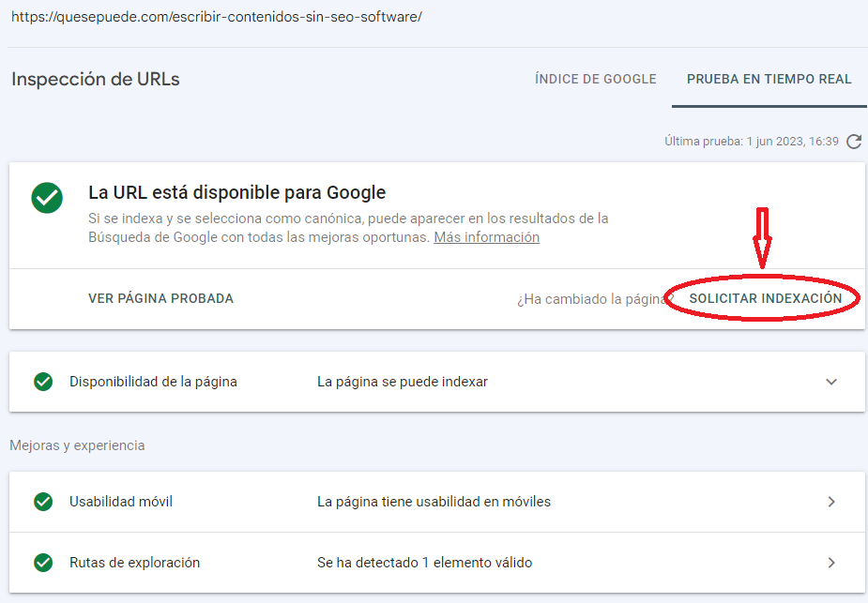Select the 'PRUEBA EN TIEMPO REAL' tab
Viewport: 868px width, 603px height.
pyautogui.click(x=769, y=79)
